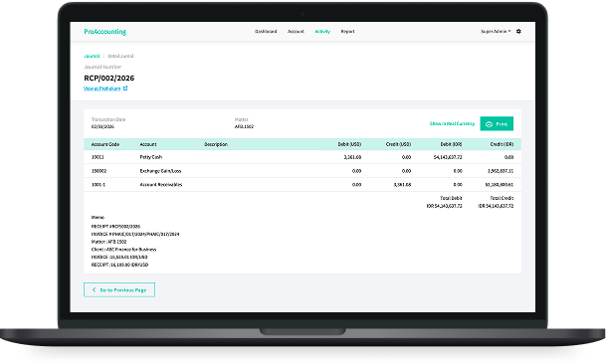The width and height of the screenshot is (606, 364).
Task: Expand the Super Admin dropdown
Action: [496, 31]
